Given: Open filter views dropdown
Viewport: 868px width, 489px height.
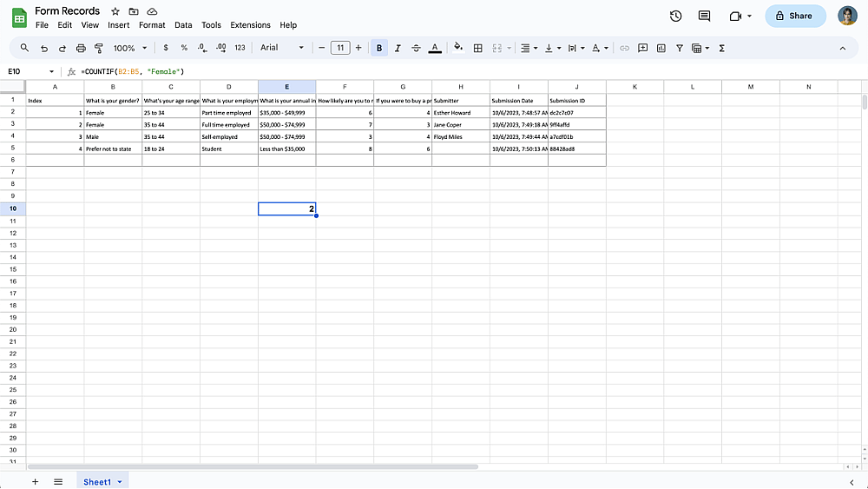Looking at the screenshot, I should pos(700,48).
